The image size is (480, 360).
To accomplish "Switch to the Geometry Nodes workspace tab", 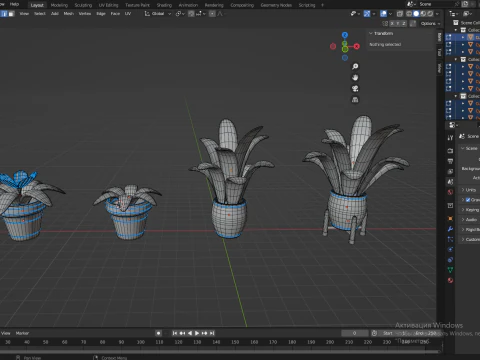I will 276,5.
